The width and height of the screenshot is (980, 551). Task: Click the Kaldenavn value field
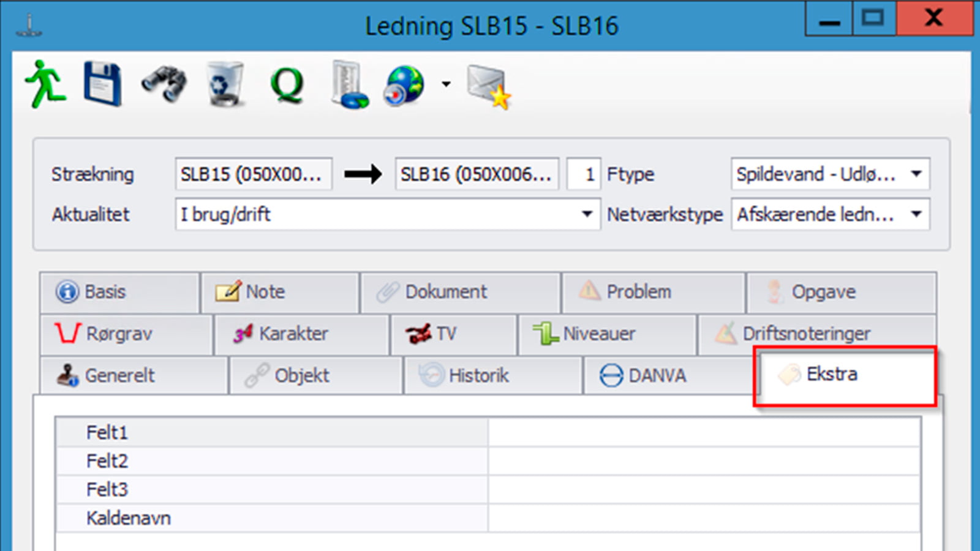tap(704, 518)
